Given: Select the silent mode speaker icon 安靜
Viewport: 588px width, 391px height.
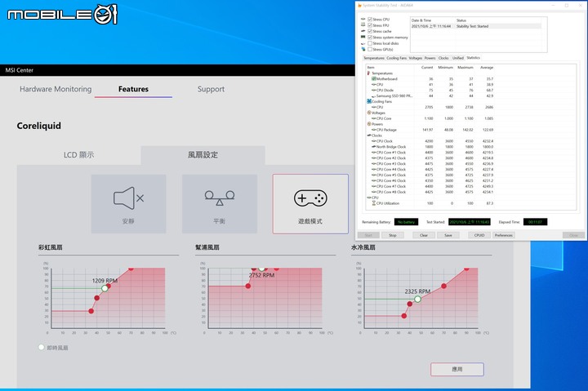Looking at the screenshot, I should point(128,198).
